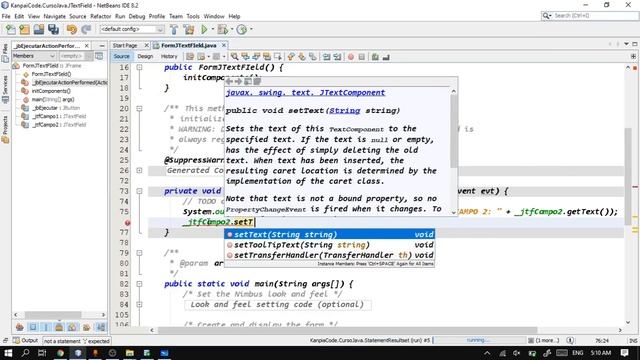The width and height of the screenshot is (640, 360).
Task: Switch to the Design view tab
Action: pyautogui.click(x=145, y=56)
